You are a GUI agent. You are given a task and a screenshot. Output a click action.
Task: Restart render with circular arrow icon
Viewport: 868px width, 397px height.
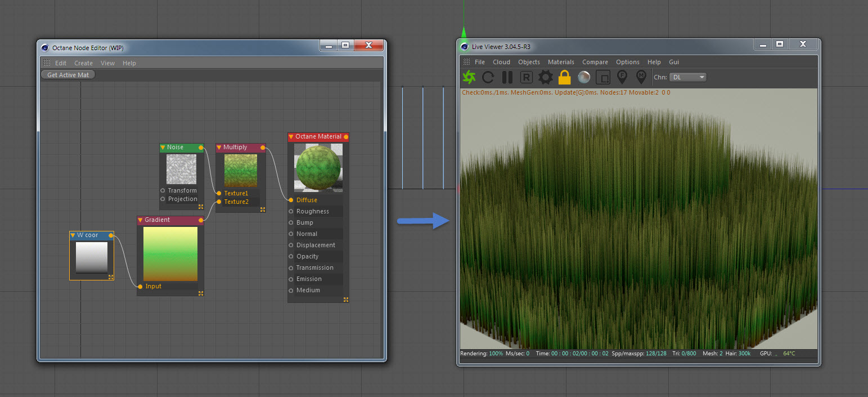click(x=488, y=77)
